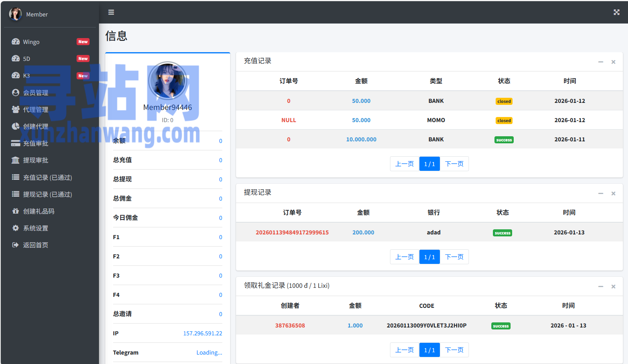
Task: Click the gift icon for 创建礼品码
Action: [16, 211]
